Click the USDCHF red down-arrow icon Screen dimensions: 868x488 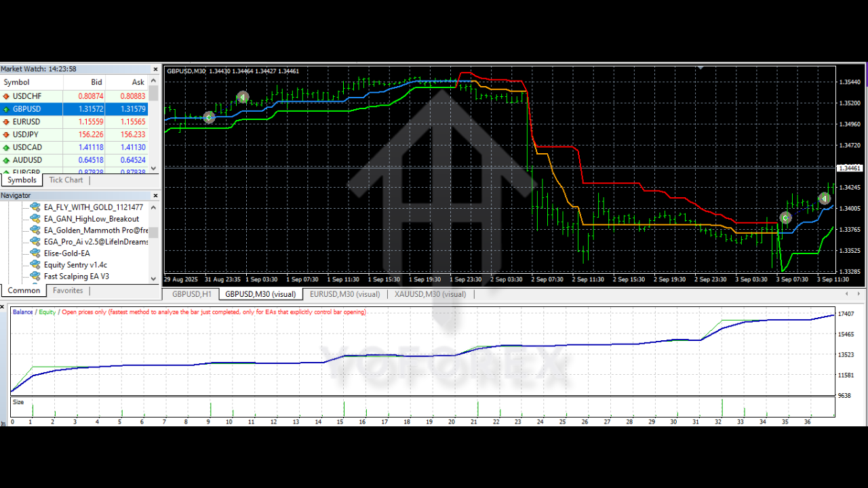point(6,96)
